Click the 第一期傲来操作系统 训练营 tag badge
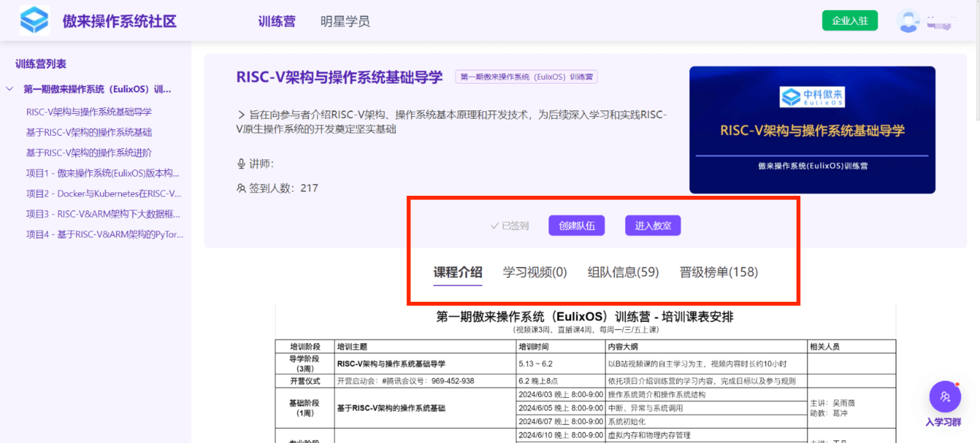Screen dimensions: 980x443 [526, 77]
